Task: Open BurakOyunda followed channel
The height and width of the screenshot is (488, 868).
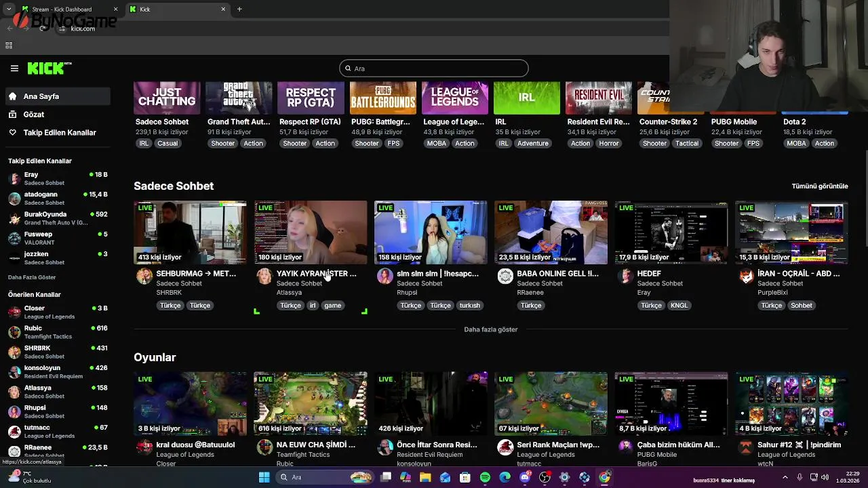Action: click(58, 218)
